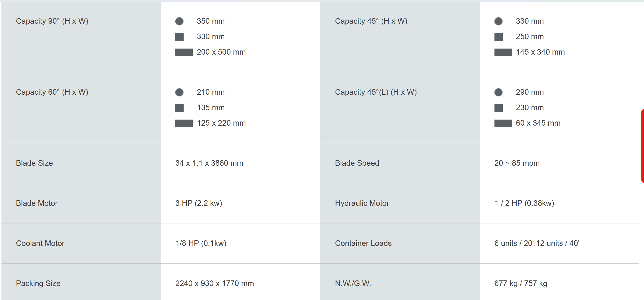Image resolution: width=644 pixels, height=300 pixels.
Task: Click the square icon beside 250 mm
Action: 498,37
